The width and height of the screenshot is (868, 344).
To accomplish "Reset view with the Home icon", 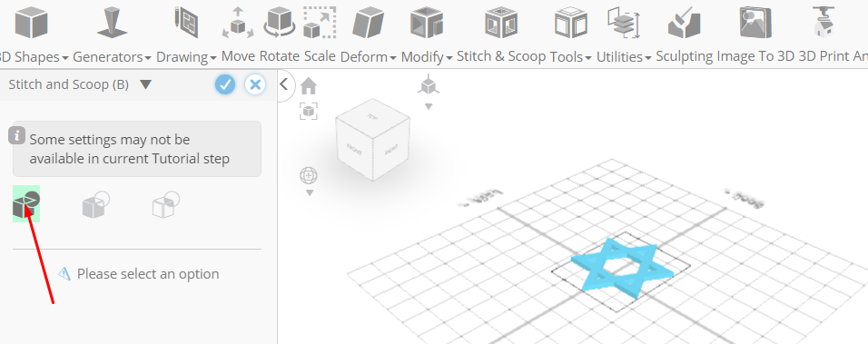I will (309, 85).
